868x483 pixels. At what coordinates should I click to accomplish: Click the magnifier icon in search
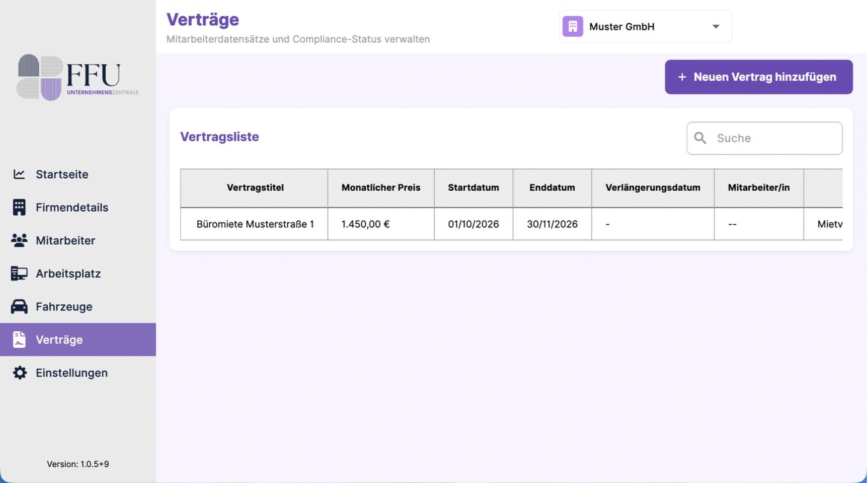tap(700, 138)
